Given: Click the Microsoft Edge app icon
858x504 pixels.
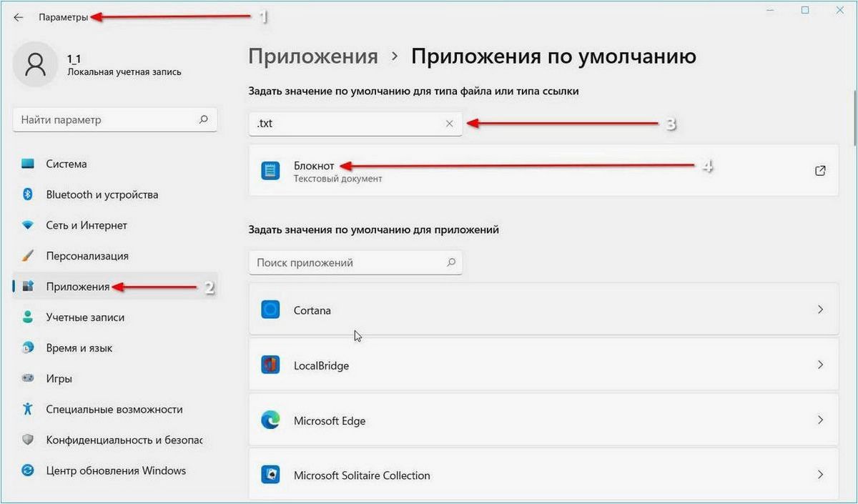Looking at the screenshot, I should click(270, 420).
